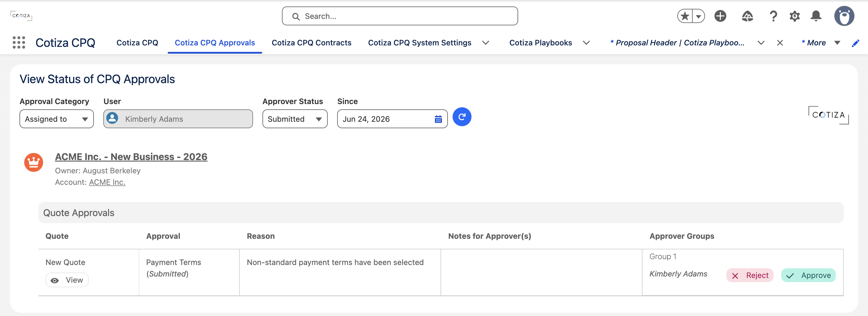Open the Setup gear icon

pos(794,16)
